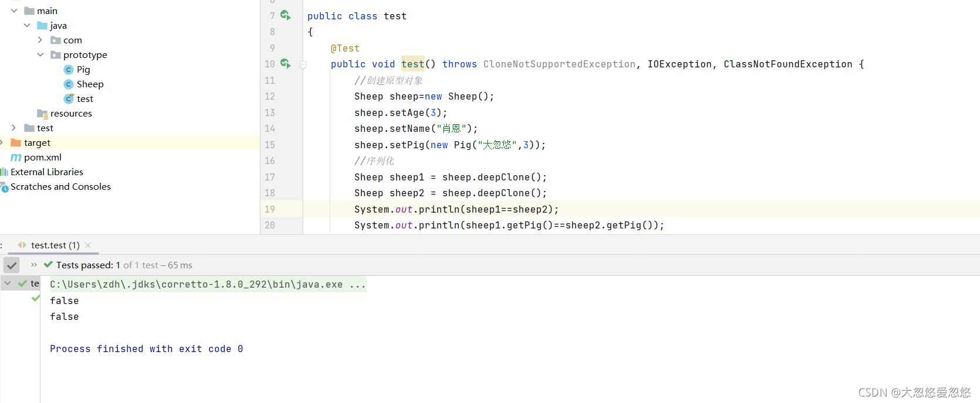980x403 pixels.
Task: Click 'Sheep sheep=new Sheep();' line
Action: pos(424,96)
